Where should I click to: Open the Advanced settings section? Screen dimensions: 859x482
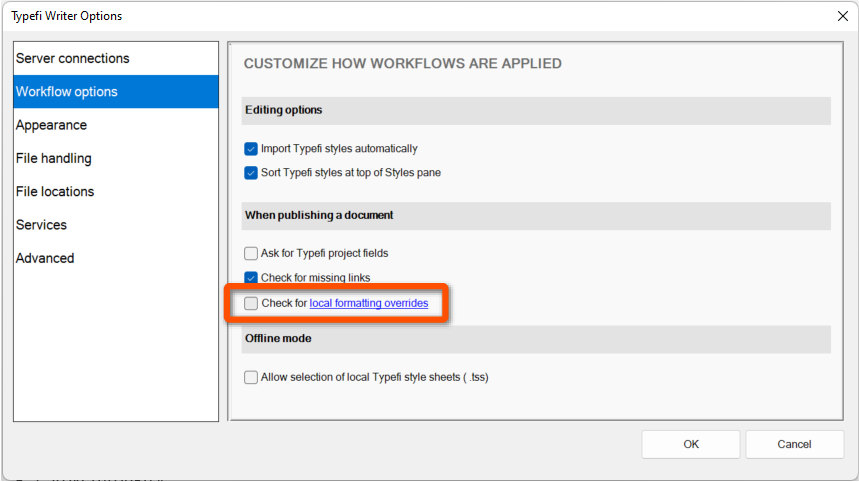[x=116, y=258]
